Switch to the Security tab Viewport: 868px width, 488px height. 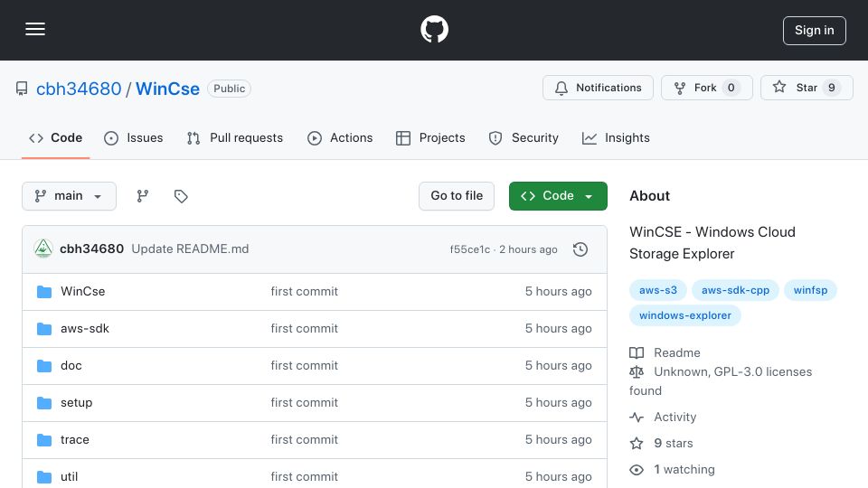point(524,137)
